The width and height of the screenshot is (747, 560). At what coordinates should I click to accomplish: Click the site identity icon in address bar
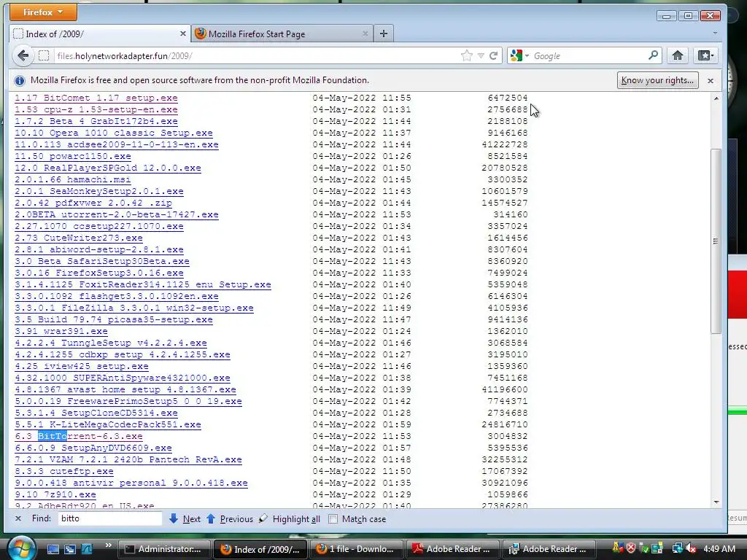point(44,55)
